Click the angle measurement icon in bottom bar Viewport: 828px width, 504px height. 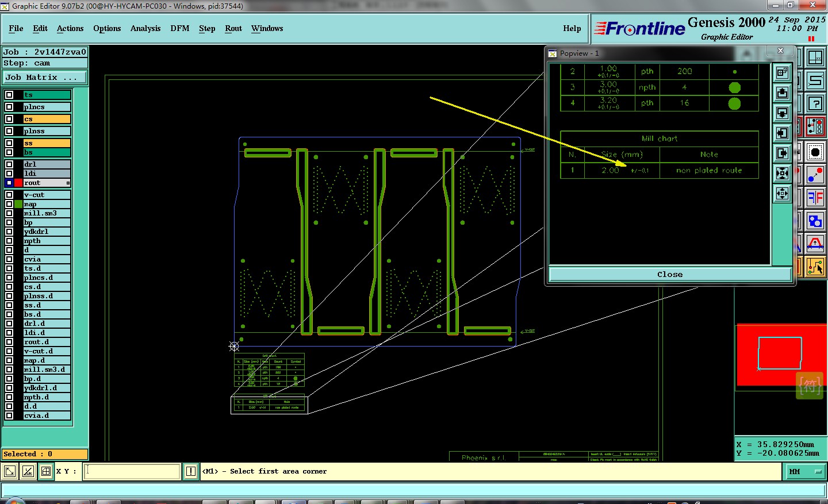tap(28, 472)
